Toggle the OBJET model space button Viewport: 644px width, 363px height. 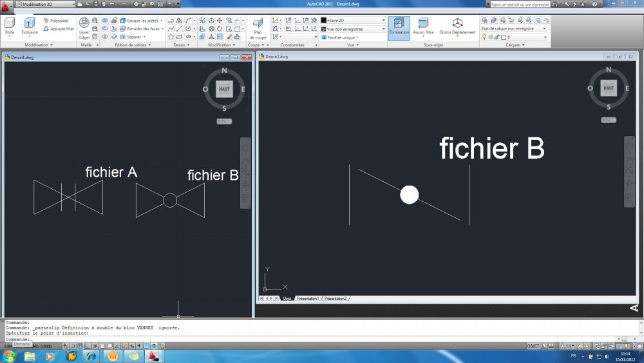click(x=533, y=346)
